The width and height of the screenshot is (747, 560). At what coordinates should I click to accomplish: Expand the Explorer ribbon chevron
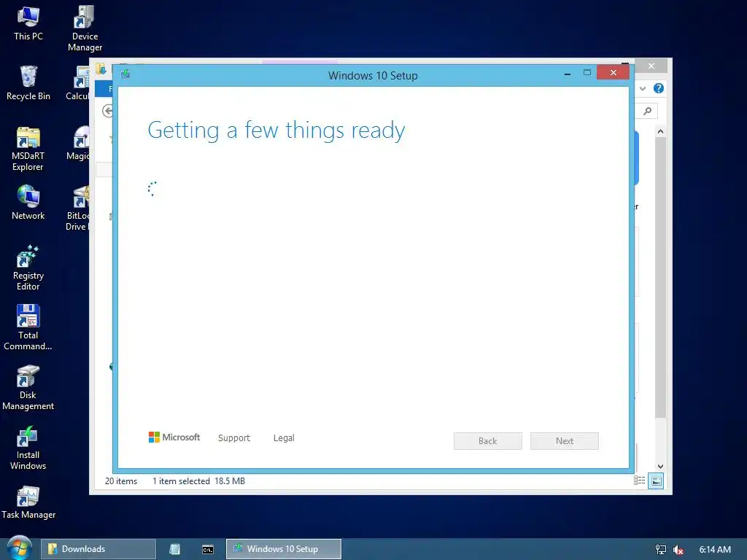pos(643,88)
